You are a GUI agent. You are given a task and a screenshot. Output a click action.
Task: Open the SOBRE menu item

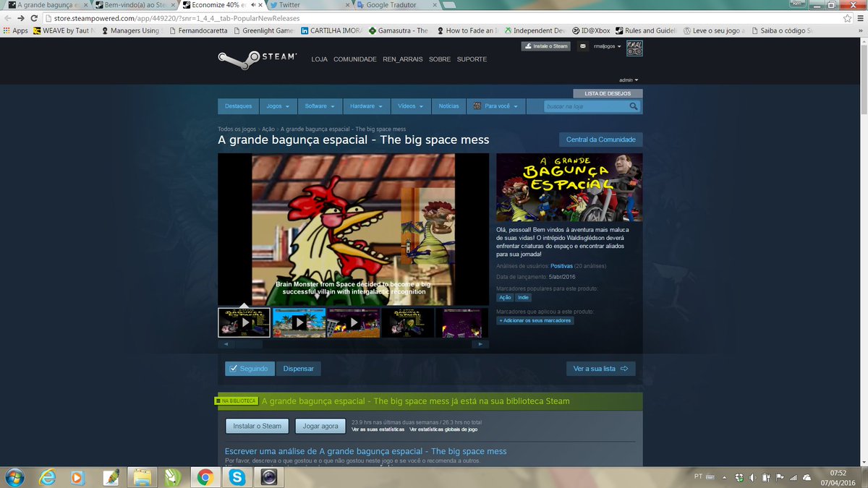click(440, 59)
